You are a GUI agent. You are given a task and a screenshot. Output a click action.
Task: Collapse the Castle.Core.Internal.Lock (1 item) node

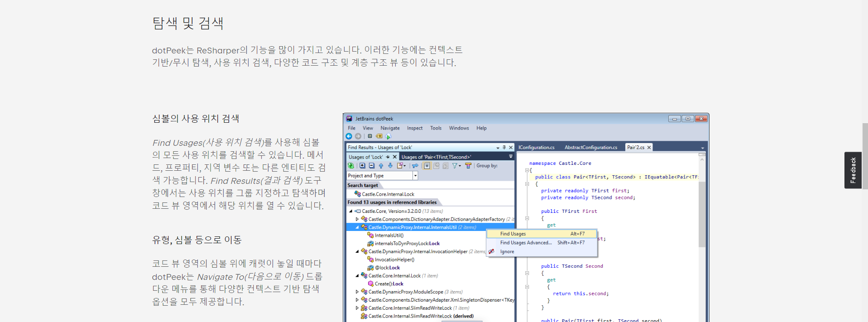pos(357,276)
